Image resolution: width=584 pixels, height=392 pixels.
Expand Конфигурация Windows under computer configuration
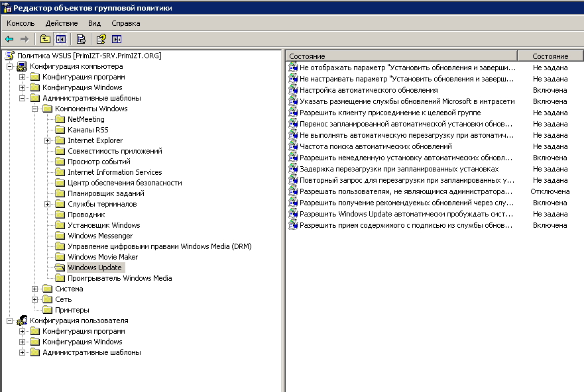click(x=23, y=88)
